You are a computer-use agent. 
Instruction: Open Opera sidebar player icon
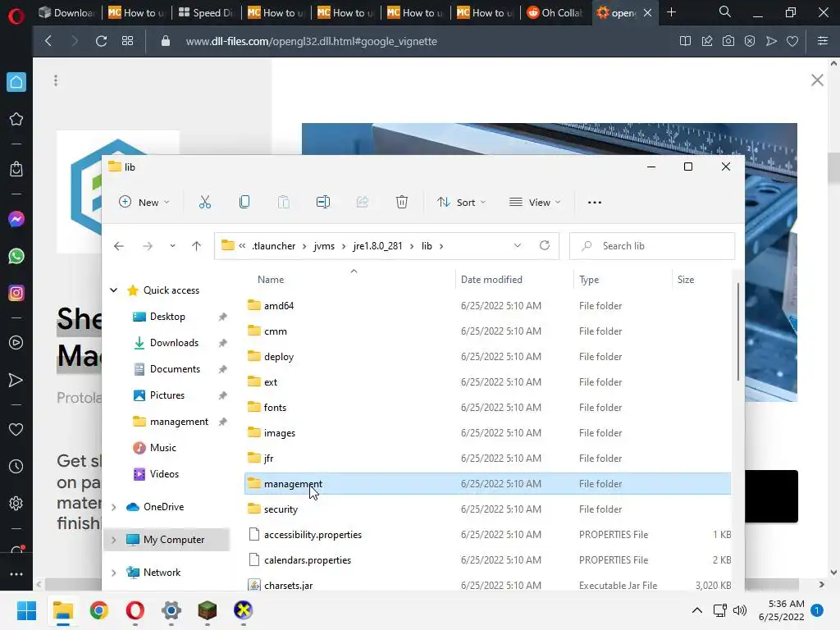[x=16, y=343]
